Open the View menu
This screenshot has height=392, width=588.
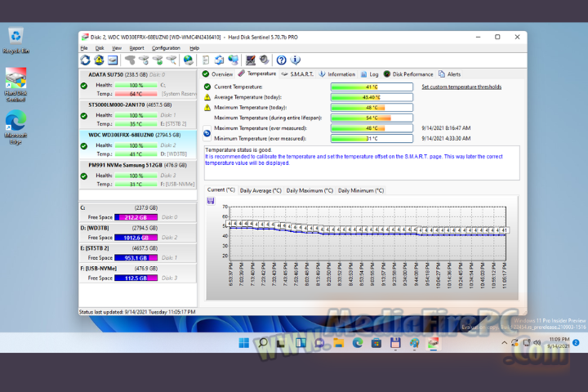tap(117, 48)
